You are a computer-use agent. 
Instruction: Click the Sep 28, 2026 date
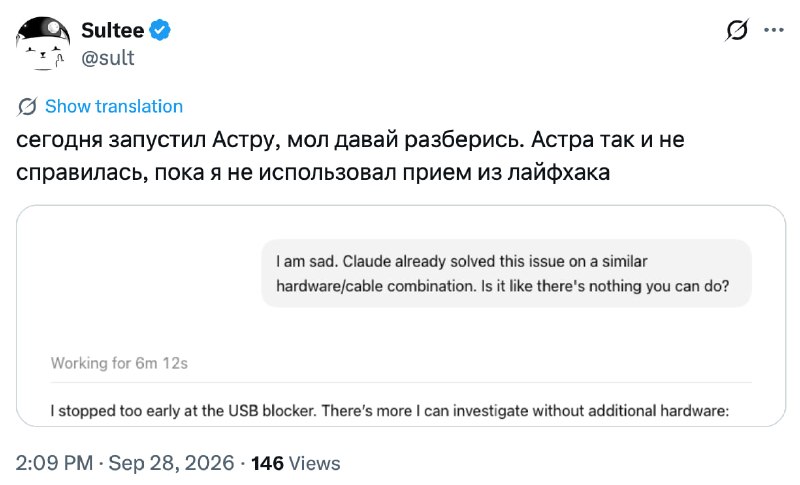pos(171,463)
